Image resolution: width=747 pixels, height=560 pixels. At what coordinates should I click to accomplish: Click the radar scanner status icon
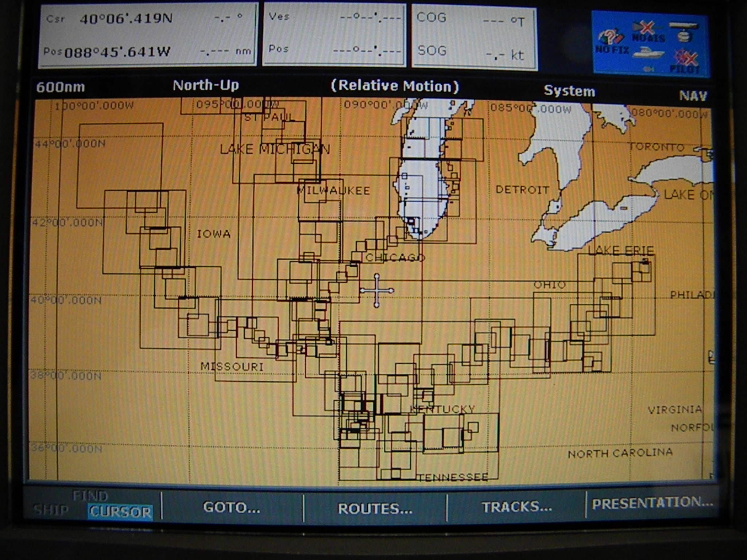click(684, 31)
